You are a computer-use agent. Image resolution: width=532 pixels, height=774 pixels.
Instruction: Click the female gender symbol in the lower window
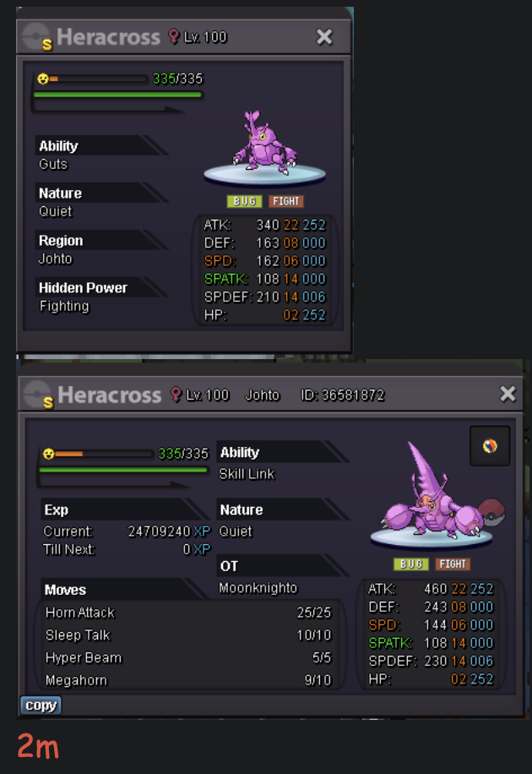[176, 394]
